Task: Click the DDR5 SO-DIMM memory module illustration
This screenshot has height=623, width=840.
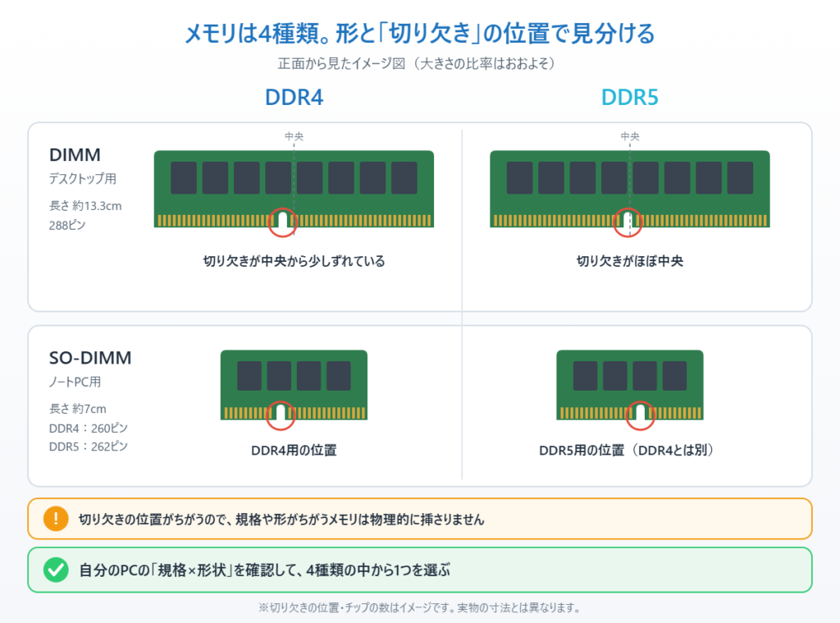Action: pyautogui.click(x=629, y=385)
